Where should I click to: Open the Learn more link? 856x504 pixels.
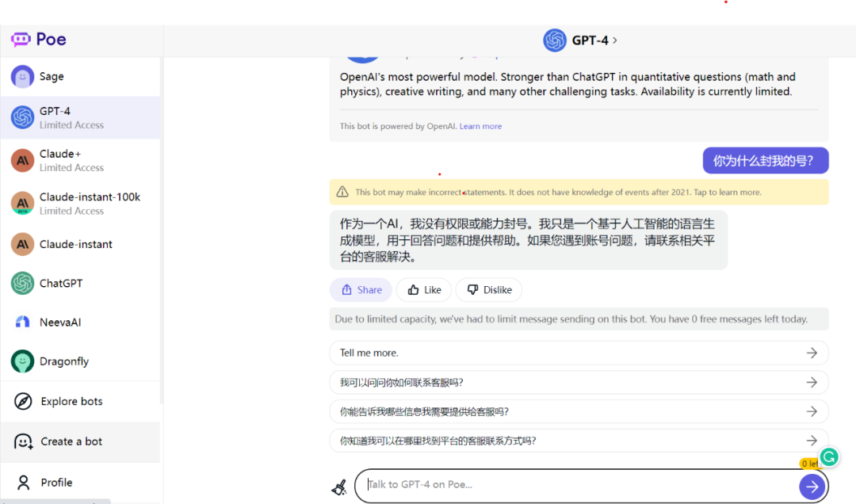[480, 125]
